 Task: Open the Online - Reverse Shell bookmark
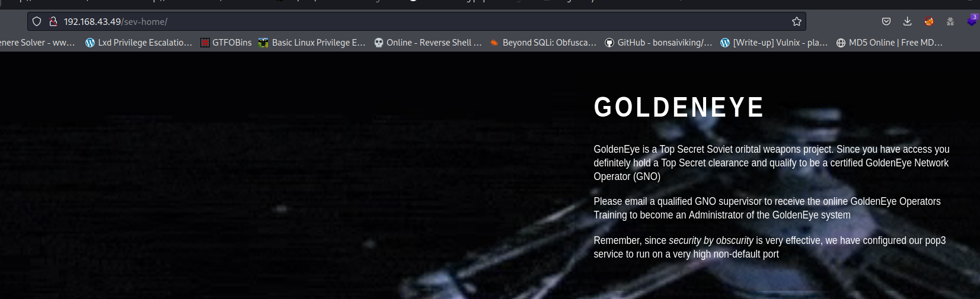428,43
